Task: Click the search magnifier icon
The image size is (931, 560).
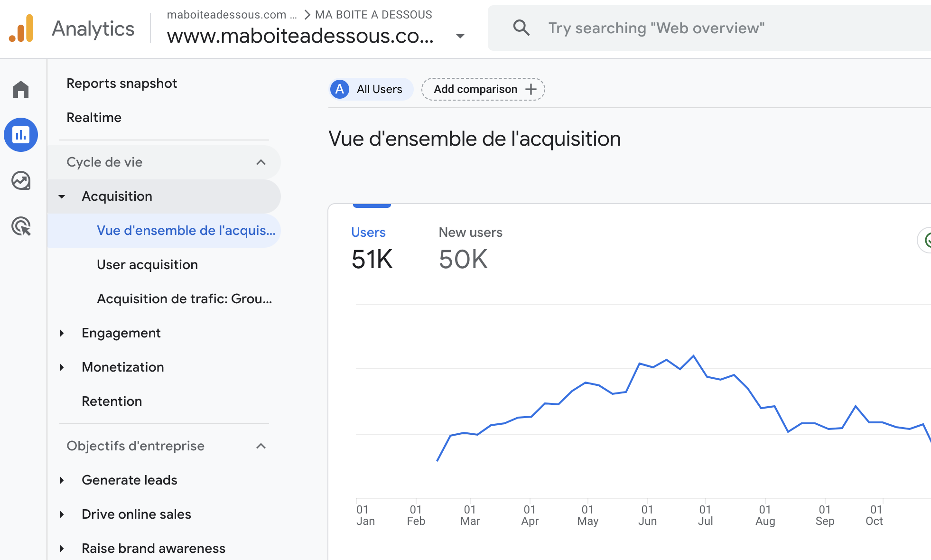Action: 521,28
